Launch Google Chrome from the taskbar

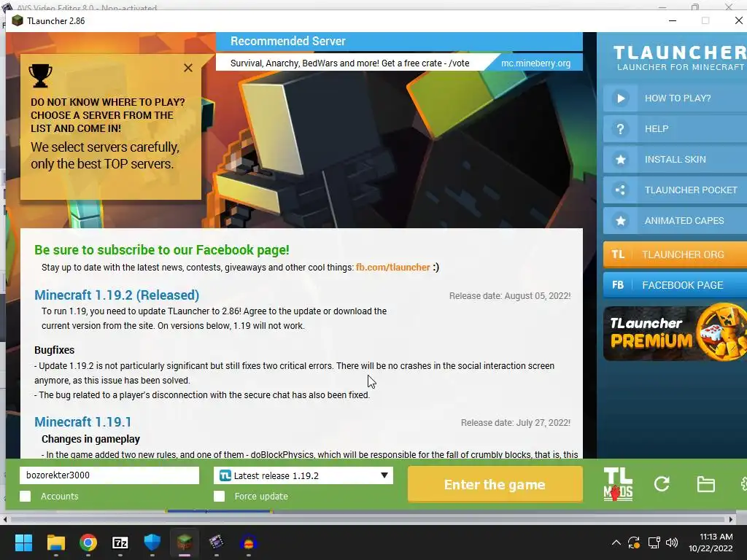coord(88,542)
